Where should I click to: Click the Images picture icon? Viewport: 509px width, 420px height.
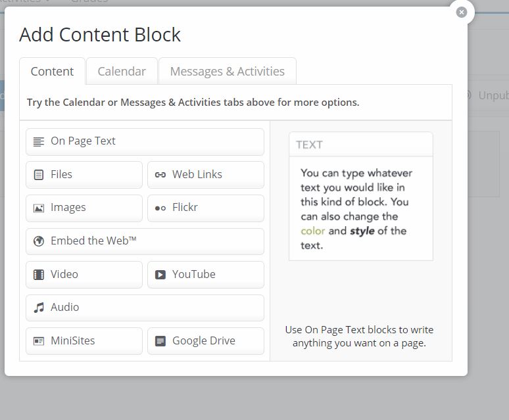coord(39,208)
